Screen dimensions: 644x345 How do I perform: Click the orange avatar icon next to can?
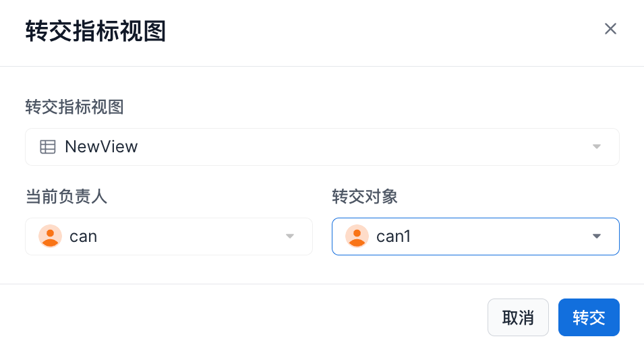pyautogui.click(x=50, y=237)
